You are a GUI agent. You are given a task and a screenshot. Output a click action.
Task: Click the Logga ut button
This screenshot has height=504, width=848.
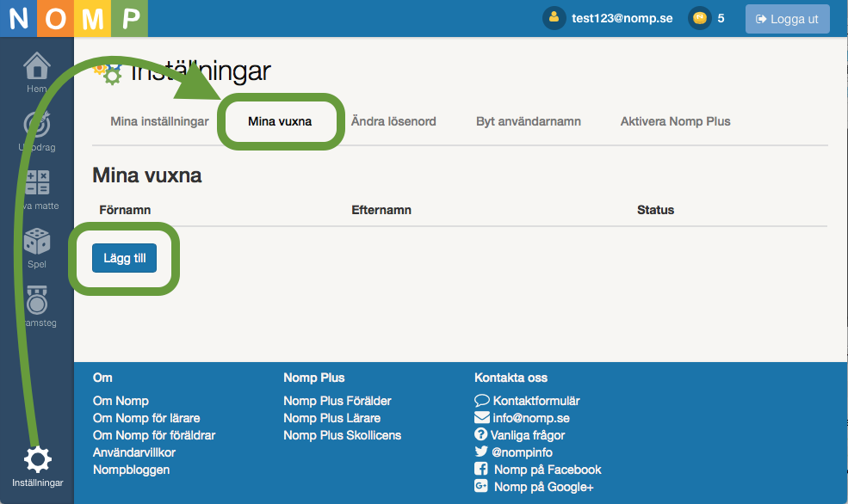click(x=787, y=19)
